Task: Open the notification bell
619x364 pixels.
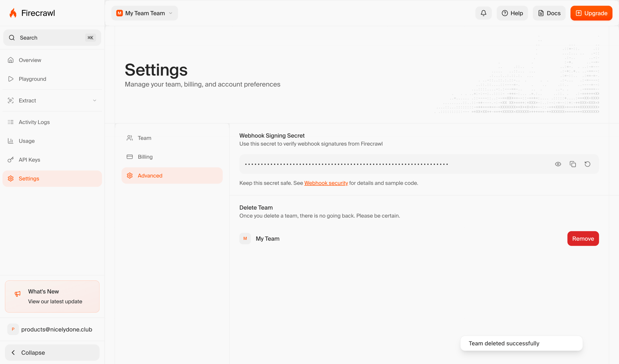Action: (483, 13)
